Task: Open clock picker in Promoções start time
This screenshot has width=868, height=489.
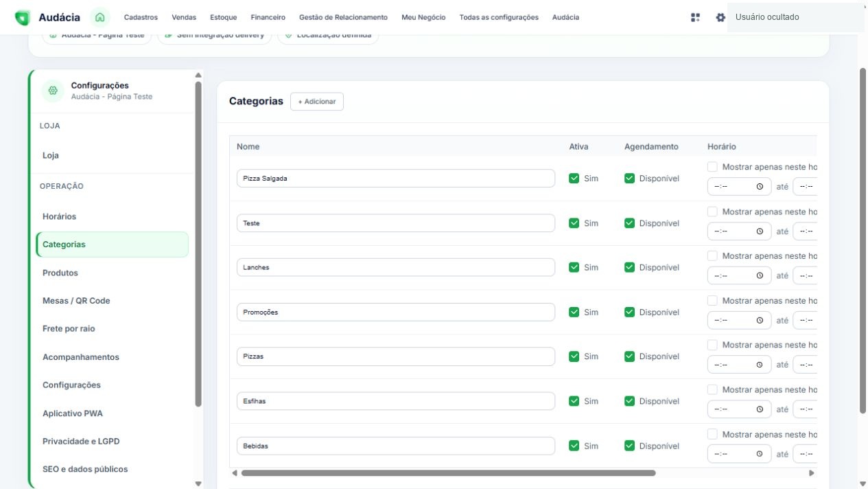Action: click(760, 320)
